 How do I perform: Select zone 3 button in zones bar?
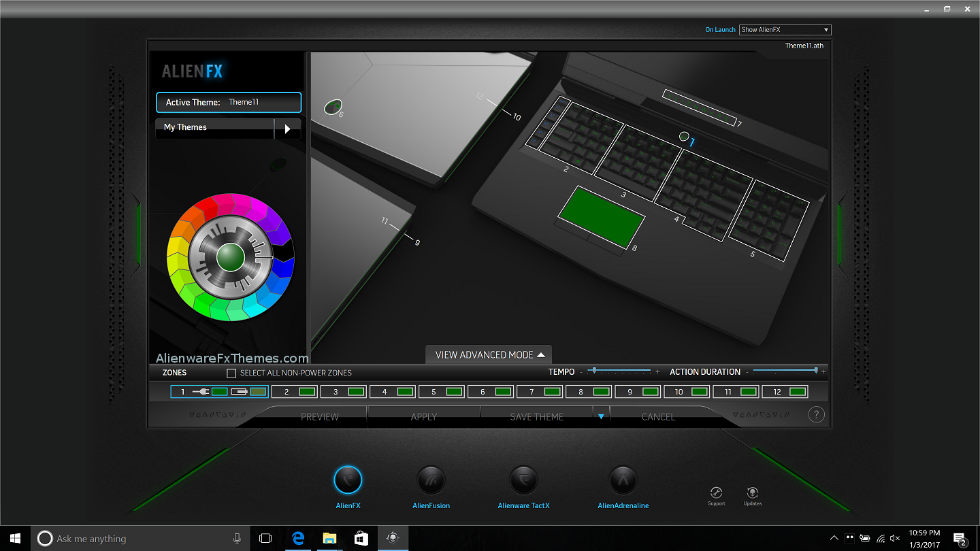(x=343, y=392)
